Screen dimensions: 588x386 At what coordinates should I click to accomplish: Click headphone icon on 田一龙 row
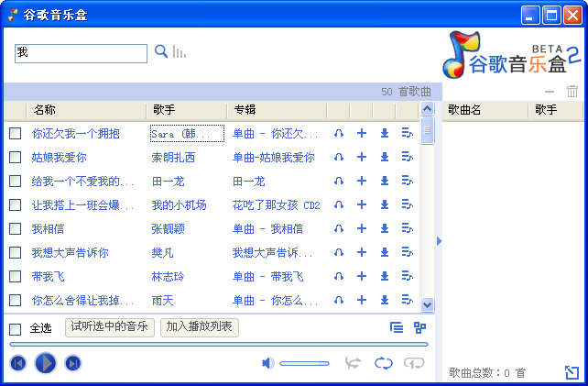[339, 181]
